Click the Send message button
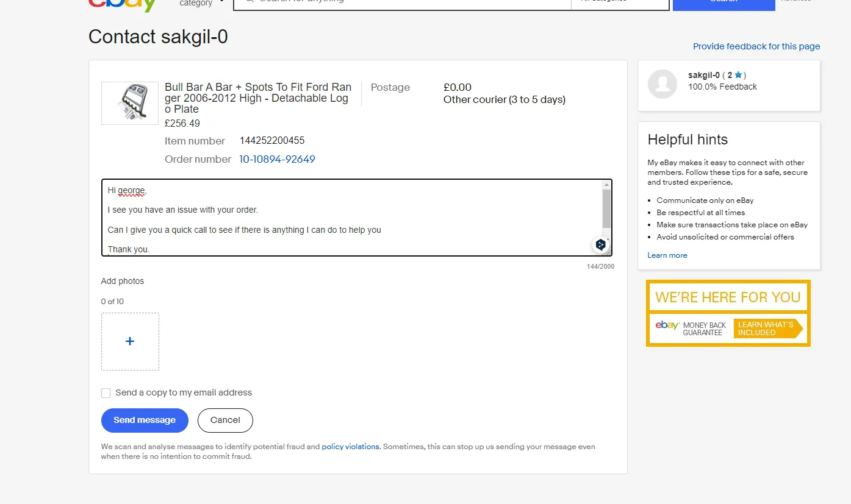The width and height of the screenshot is (851, 504). (x=145, y=421)
